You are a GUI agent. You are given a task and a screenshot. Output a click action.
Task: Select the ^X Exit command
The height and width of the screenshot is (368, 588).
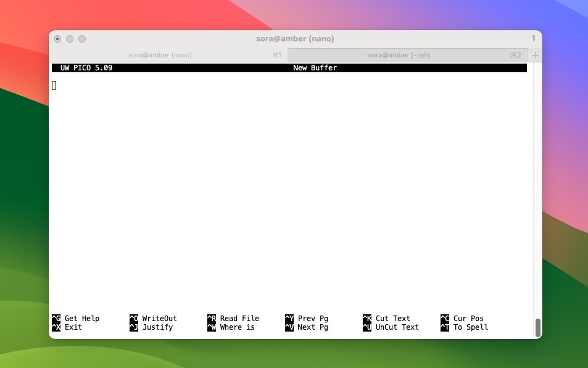[x=68, y=327]
